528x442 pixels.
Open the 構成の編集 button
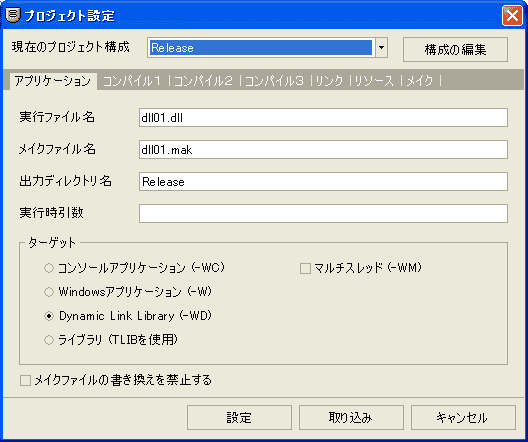click(455, 49)
